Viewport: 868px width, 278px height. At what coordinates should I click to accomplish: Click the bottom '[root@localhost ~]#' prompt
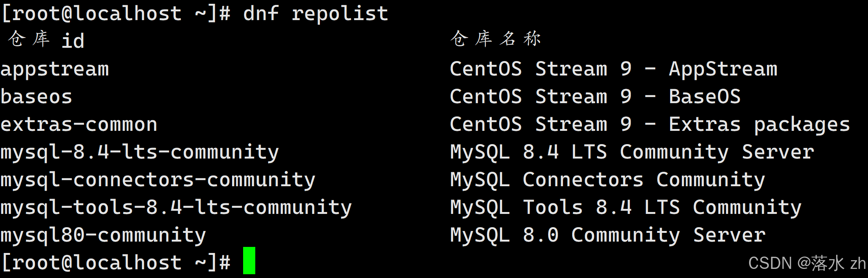(x=116, y=262)
